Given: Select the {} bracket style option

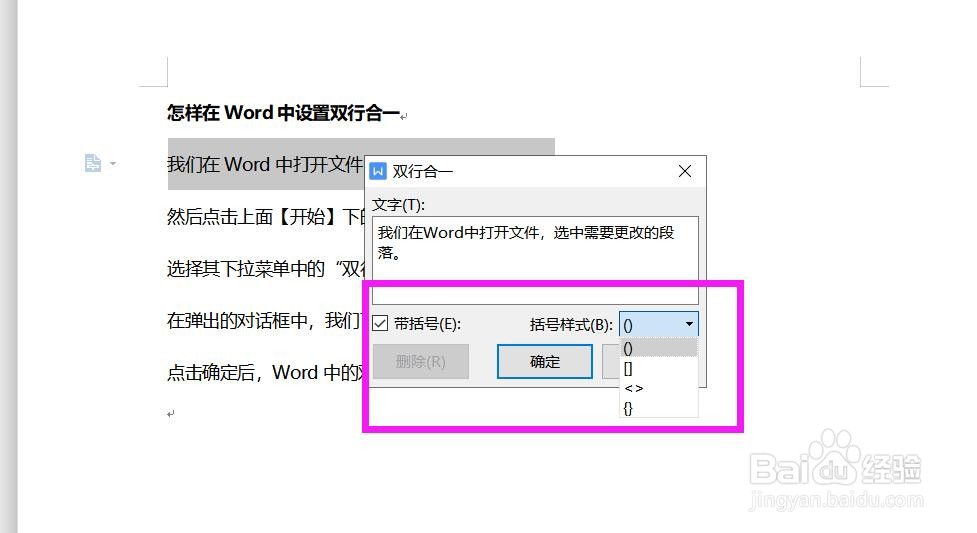Looking at the screenshot, I should click(x=659, y=408).
